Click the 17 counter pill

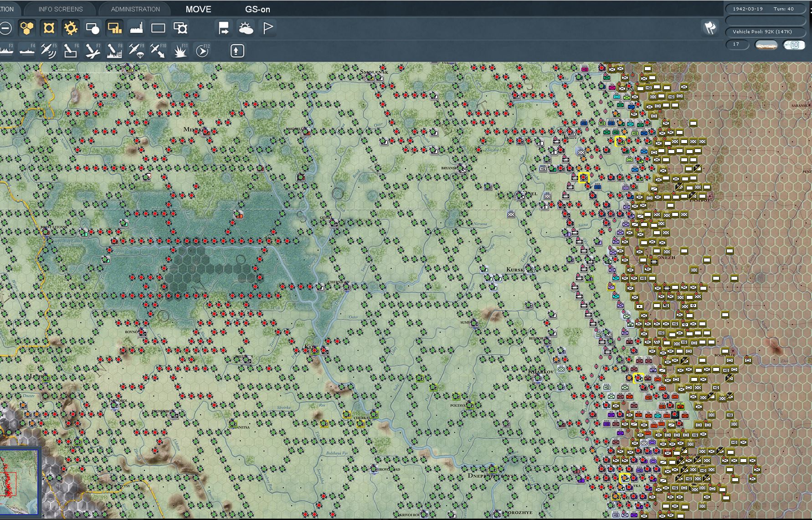[737, 44]
